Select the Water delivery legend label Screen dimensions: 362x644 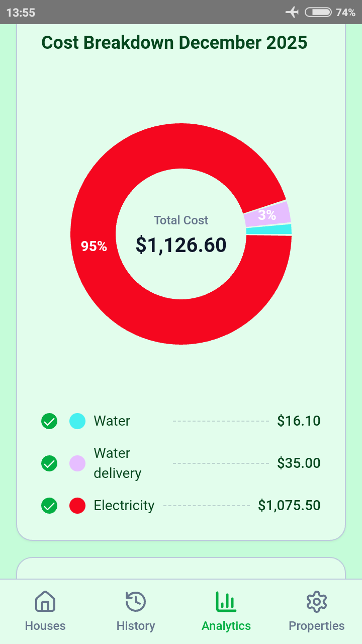(118, 463)
